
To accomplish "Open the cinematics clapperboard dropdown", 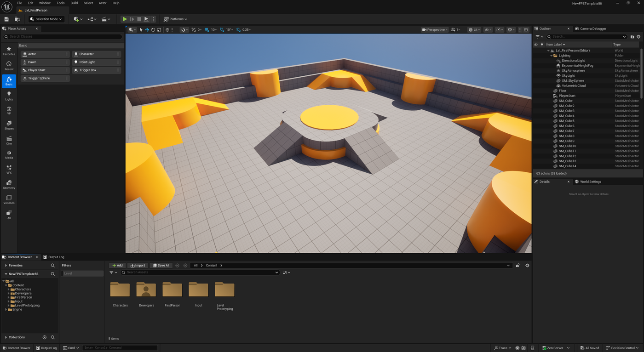I will coord(106,19).
